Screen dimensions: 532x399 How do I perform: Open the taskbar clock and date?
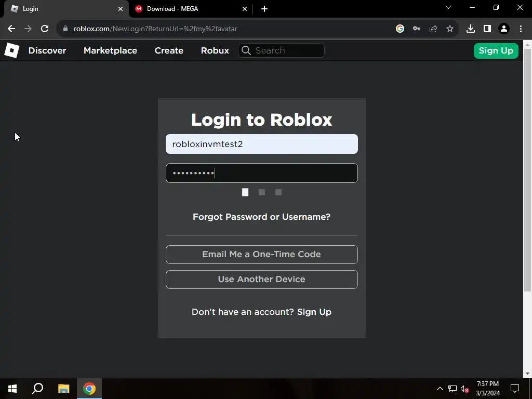[x=487, y=389]
